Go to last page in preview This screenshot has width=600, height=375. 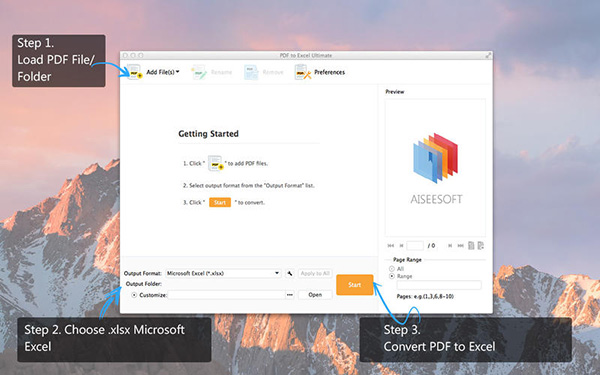click(460, 246)
